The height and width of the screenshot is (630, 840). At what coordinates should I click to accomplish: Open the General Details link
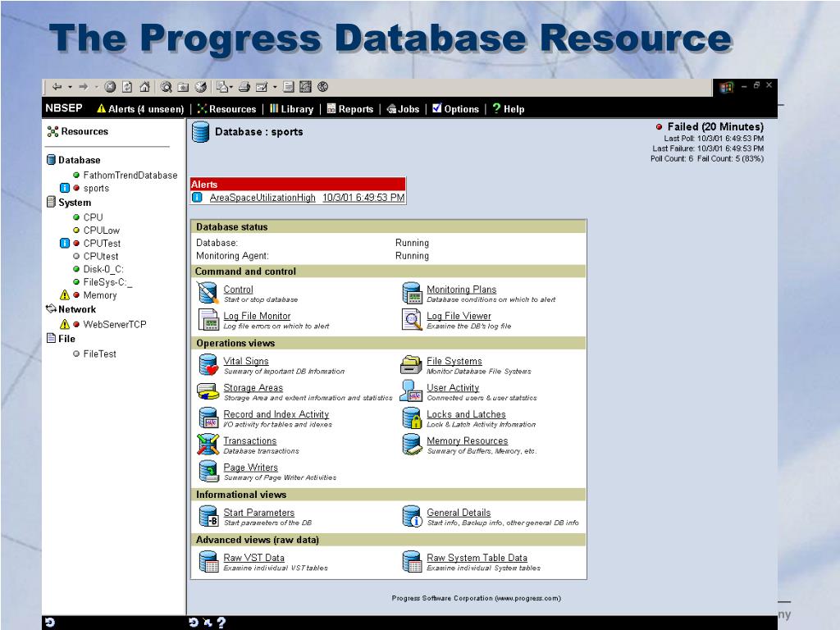pos(459,513)
